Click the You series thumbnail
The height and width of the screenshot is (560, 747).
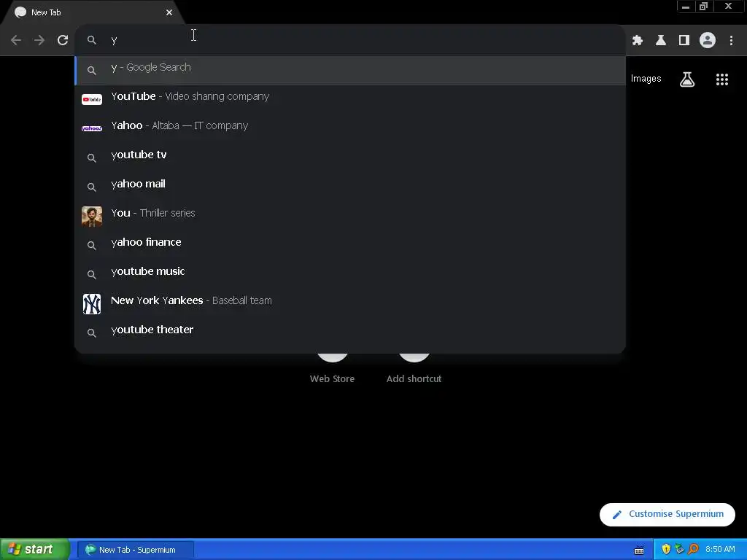click(x=92, y=217)
